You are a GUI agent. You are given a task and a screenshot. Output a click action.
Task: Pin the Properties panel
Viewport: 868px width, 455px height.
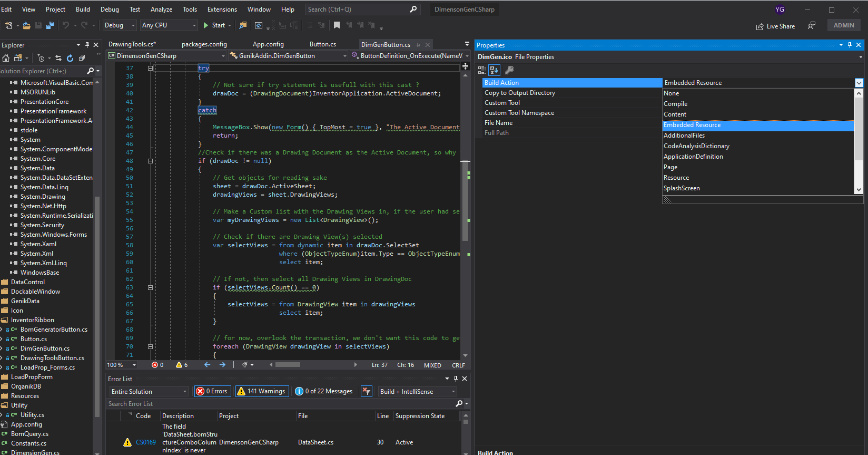850,45
